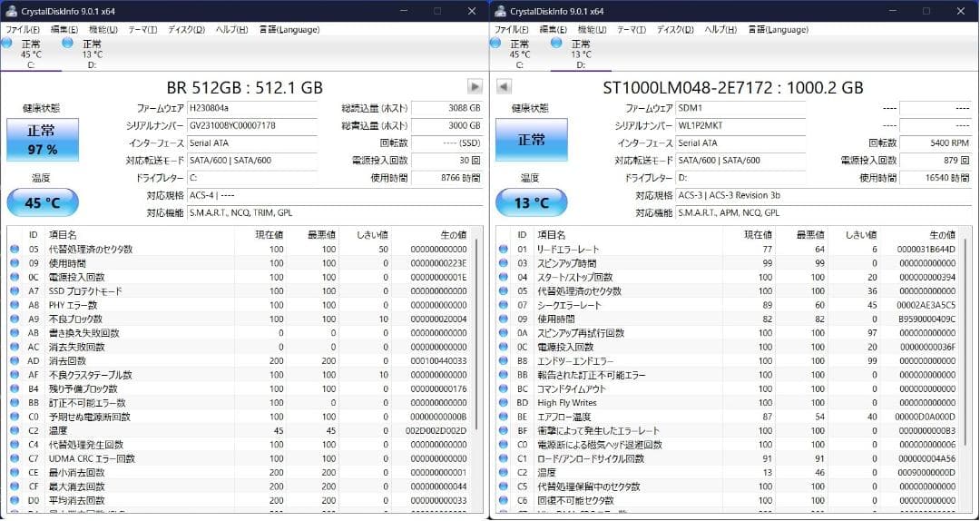Click status icon of スピンアップ時間 row
The height and width of the screenshot is (521, 980).
tap(503, 262)
